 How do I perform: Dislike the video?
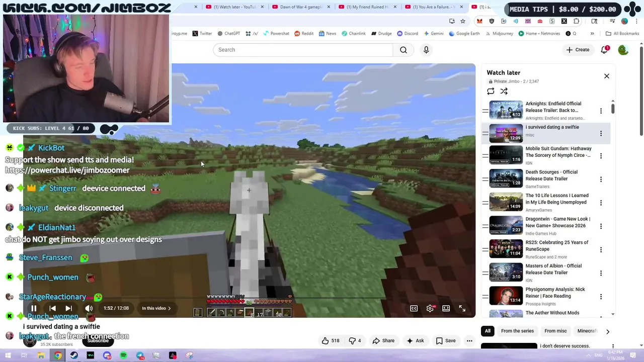pyautogui.click(x=355, y=340)
